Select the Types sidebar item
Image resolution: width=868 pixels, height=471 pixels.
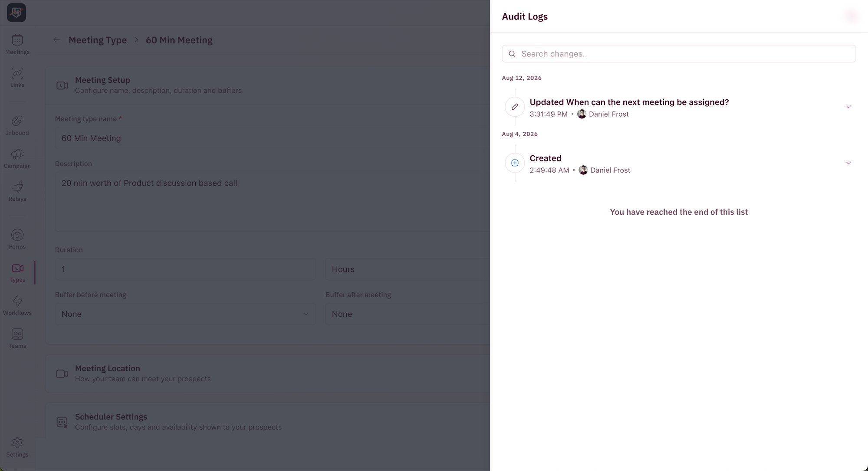point(17,272)
